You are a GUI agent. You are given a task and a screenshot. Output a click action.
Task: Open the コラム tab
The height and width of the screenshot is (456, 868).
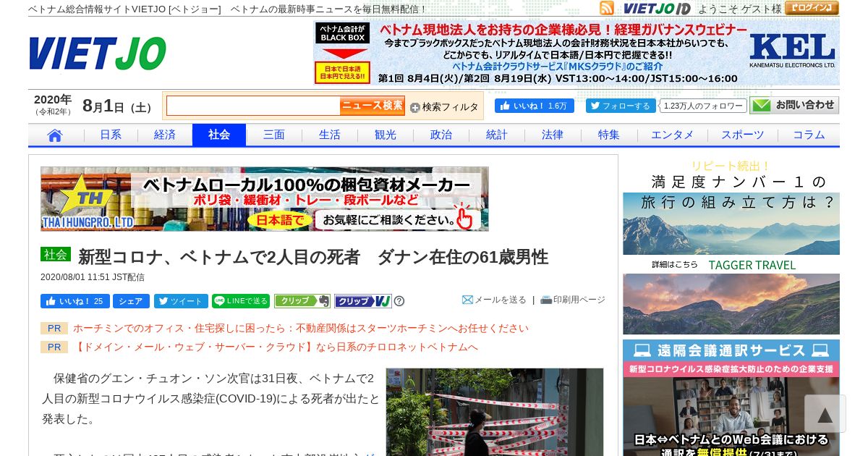(809, 135)
